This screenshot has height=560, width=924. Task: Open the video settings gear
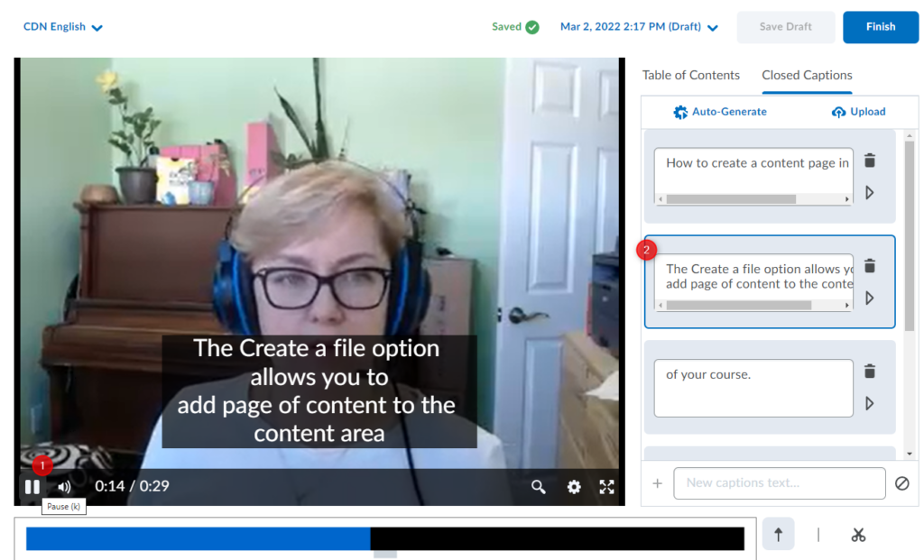574,487
